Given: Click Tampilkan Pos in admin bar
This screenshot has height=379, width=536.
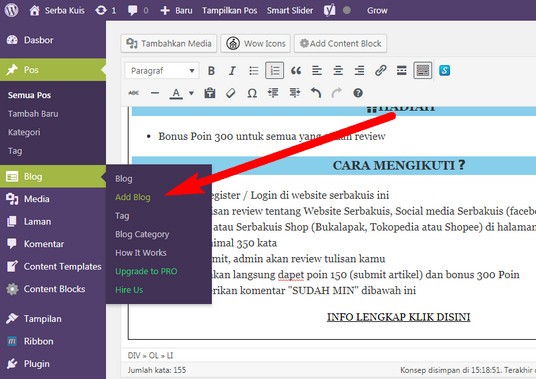Looking at the screenshot, I should tap(229, 11).
